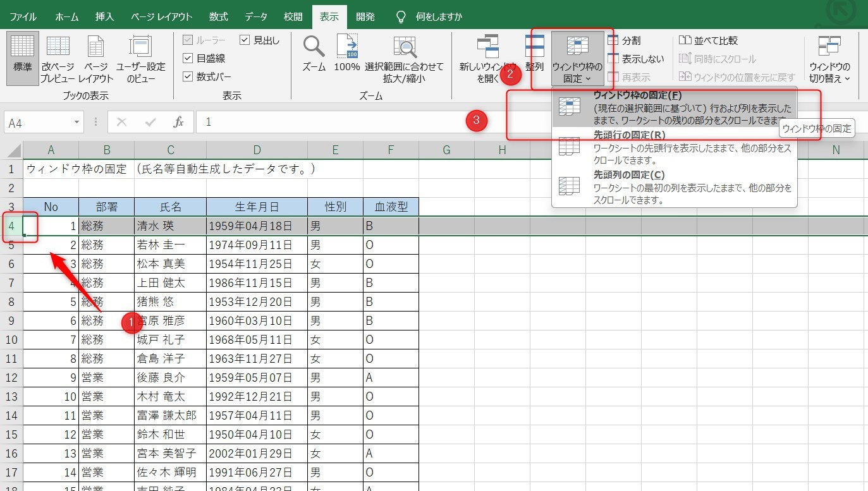The image size is (868, 491).
Task: Select the 部署 header cell
Action: [x=106, y=207]
